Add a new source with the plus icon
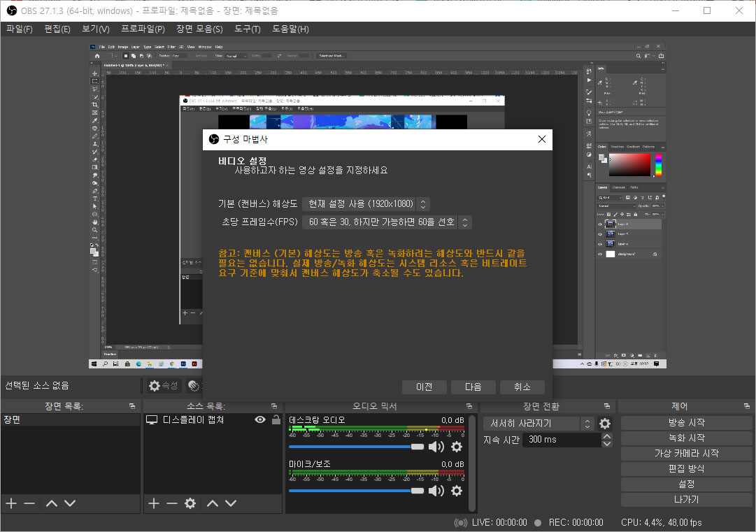The width and height of the screenshot is (756, 532). point(154,503)
